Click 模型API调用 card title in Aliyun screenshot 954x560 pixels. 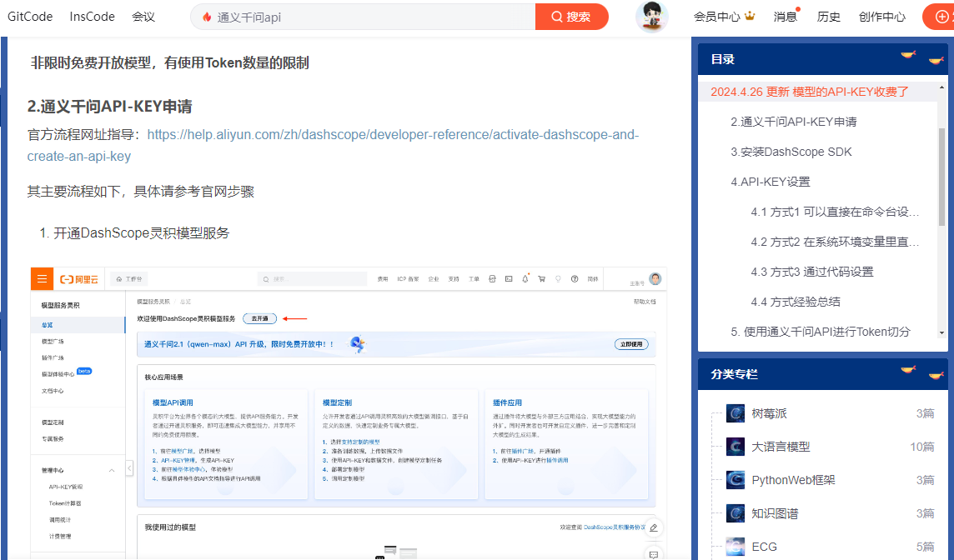172,402
